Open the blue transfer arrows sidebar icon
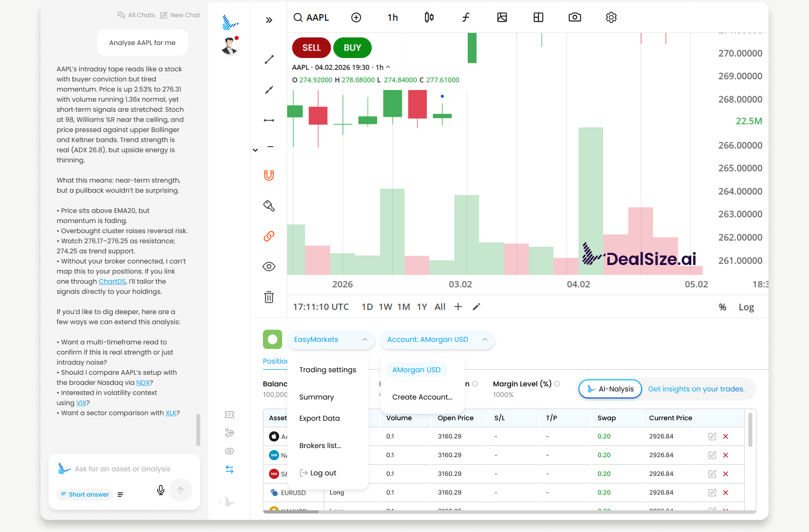 click(230, 469)
